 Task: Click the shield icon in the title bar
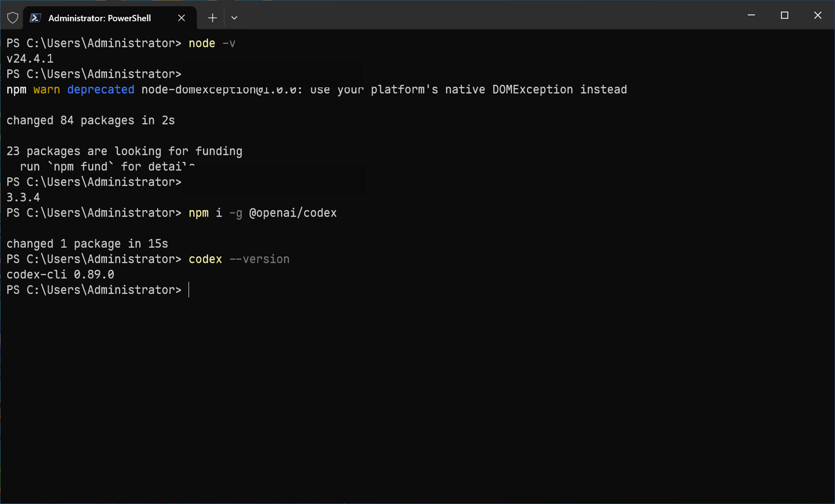(12, 18)
